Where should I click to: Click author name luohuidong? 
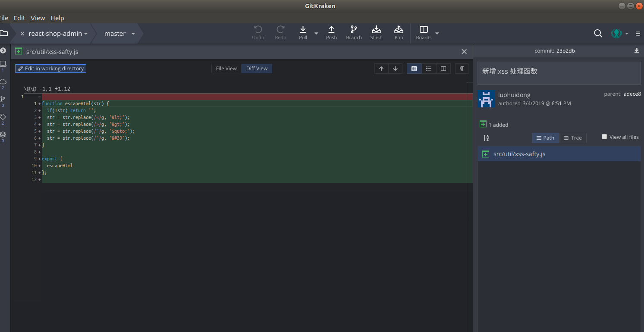(514, 95)
